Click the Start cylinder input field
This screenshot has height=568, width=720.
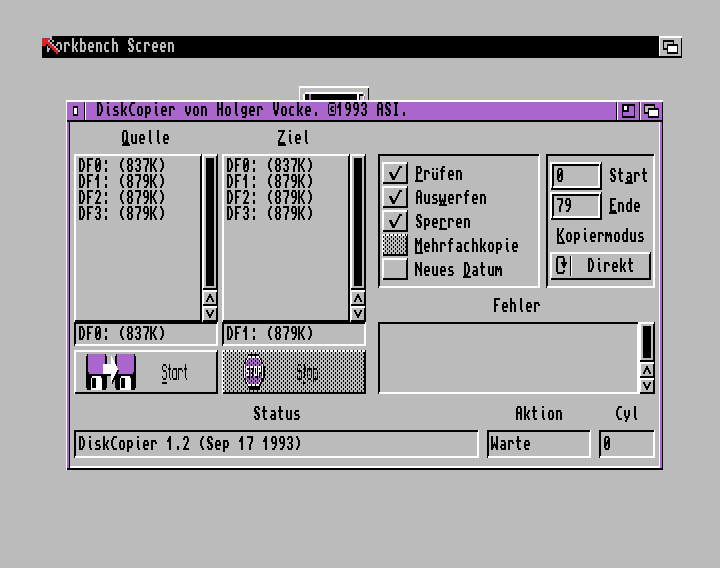576,176
